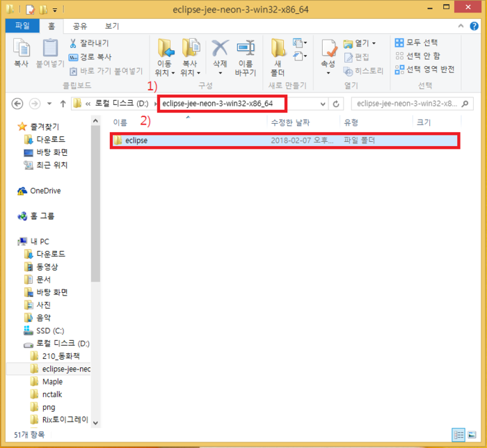
Task: Click the navigation pane scrollbar up arrow
Action: [95, 120]
